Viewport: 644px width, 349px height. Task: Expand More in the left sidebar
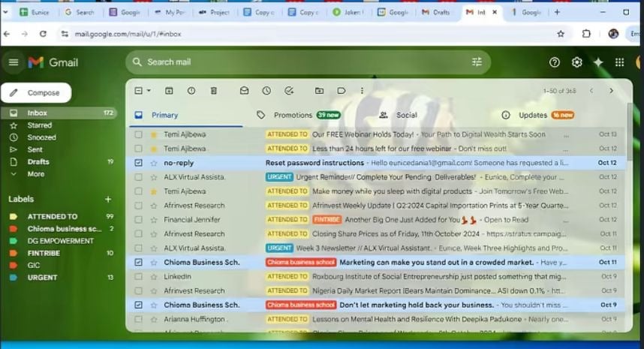click(36, 174)
